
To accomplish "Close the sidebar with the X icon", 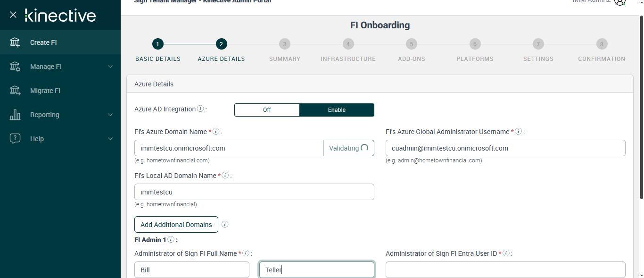I will 13,15.
